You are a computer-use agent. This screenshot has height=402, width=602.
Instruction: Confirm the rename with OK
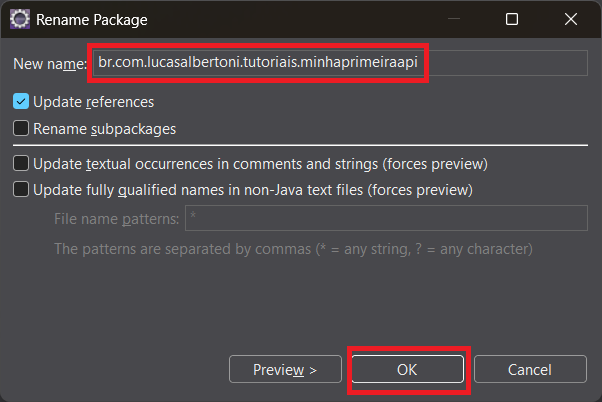coord(406,369)
